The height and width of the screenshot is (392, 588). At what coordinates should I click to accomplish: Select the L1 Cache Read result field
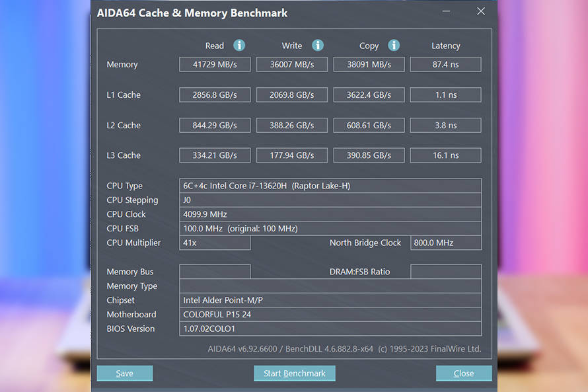tap(215, 95)
